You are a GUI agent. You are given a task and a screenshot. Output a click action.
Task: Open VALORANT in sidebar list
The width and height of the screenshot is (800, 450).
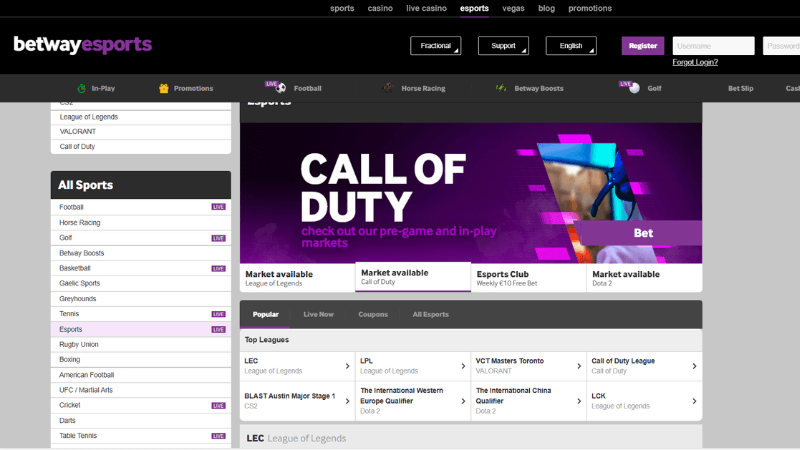141,132
